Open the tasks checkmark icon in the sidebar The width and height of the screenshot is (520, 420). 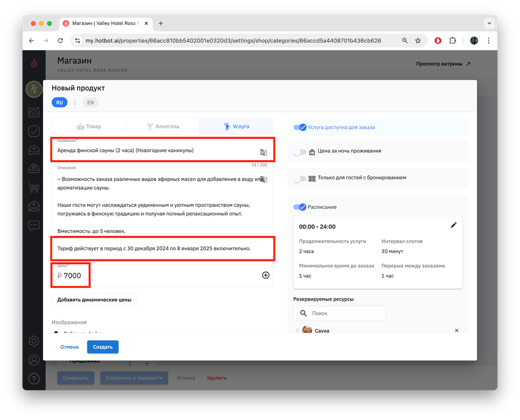34,131
